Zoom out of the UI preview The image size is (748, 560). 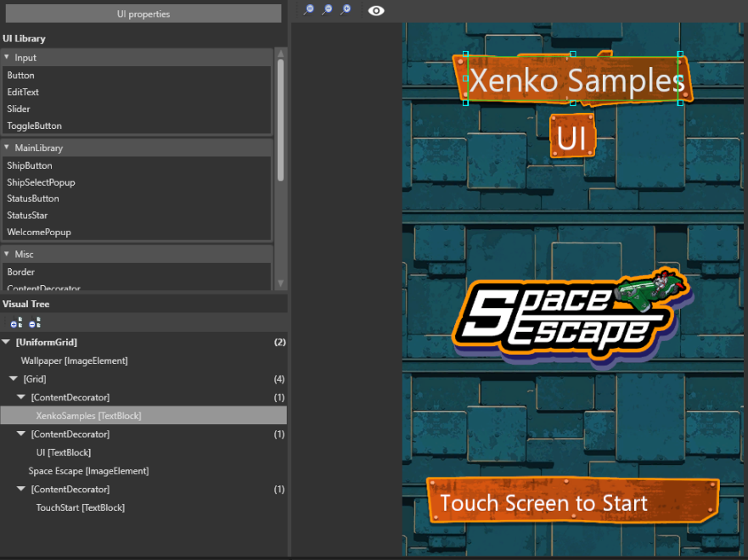coord(327,10)
